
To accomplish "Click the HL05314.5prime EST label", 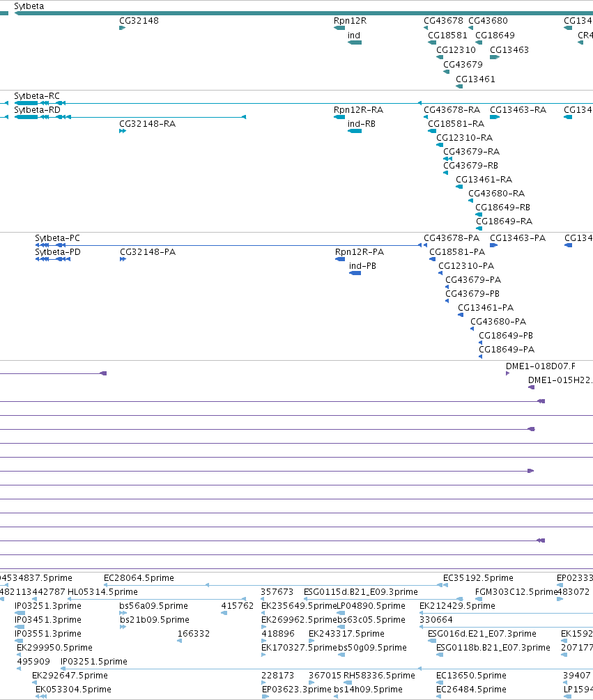I will (102, 592).
